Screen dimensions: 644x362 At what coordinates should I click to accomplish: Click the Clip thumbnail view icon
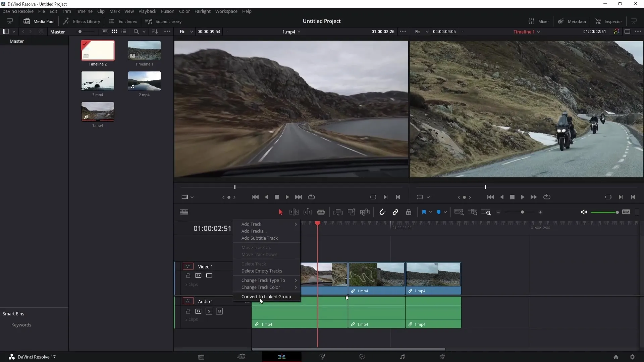(x=115, y=32)
